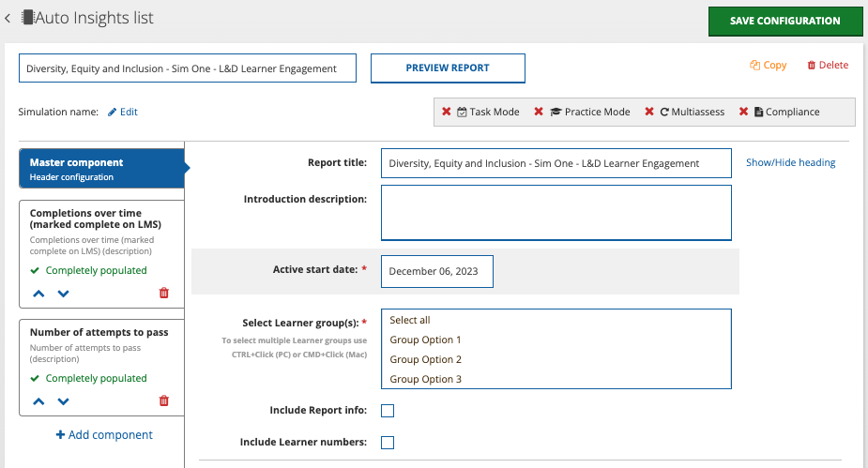Move Number of attempts to pass component down
The width and height of the screenshot is (868, 468).
(63, 400)
